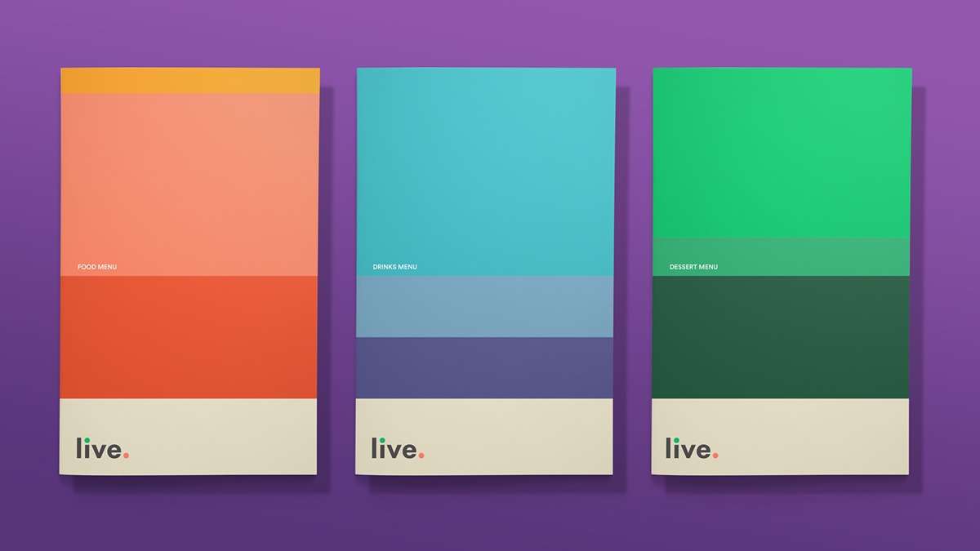The width and height of the screenshot is (980, 551).
Task: Click the live. logo on the drinks menu
Action: pyautogui.click(x=397, y=448)
